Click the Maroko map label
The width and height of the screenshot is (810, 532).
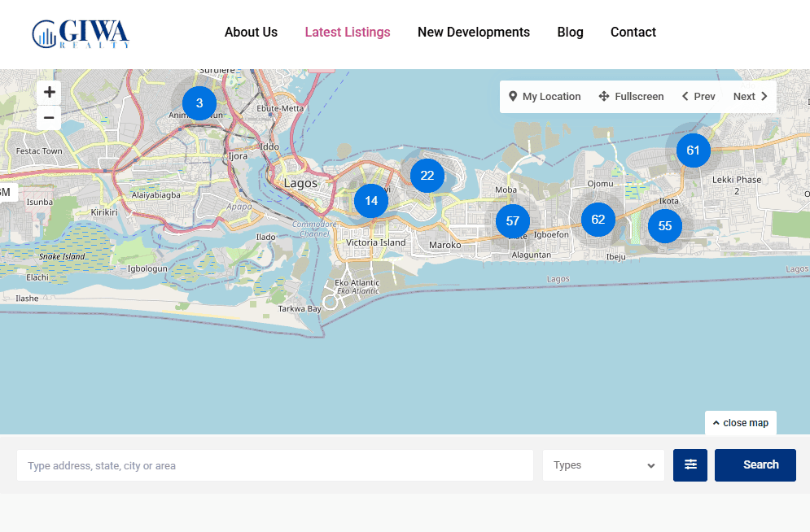(x=444, y=245)
